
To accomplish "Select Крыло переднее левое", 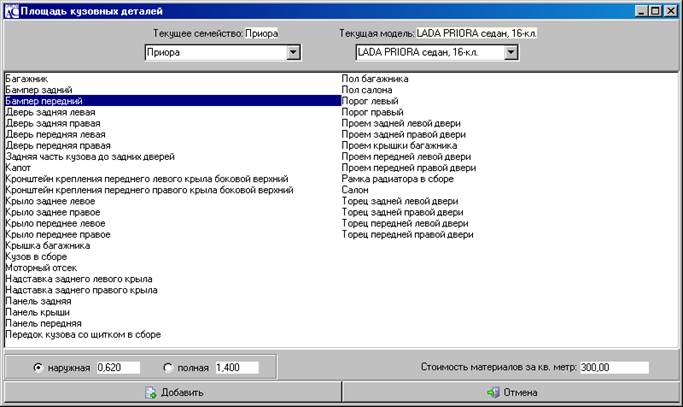I will pos(55,224).
